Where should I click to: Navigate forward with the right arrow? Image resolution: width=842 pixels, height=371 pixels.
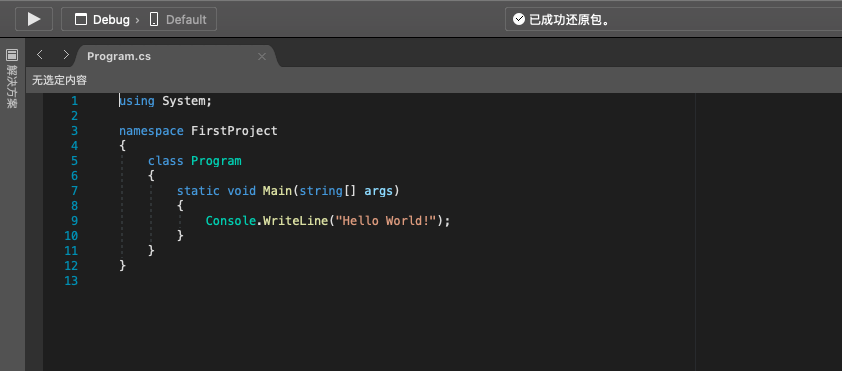coord(66,55)
